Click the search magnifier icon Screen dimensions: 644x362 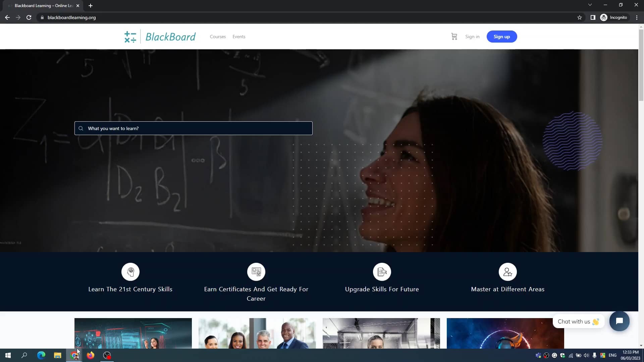click(81, 128)
